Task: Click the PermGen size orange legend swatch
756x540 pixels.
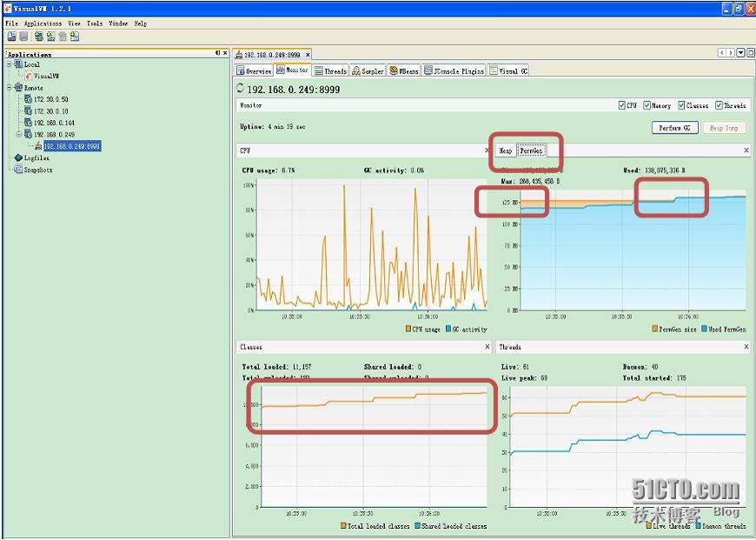Action: coord(654,329)
